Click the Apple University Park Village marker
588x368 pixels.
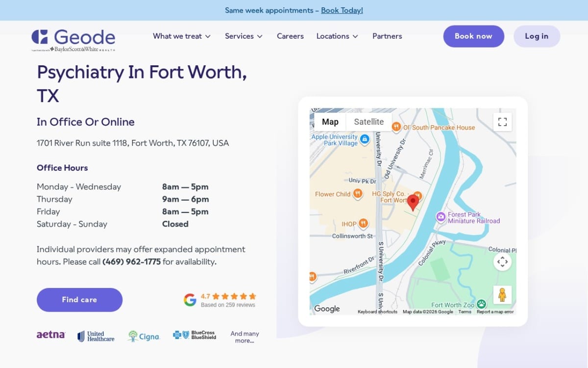point(365,139)
